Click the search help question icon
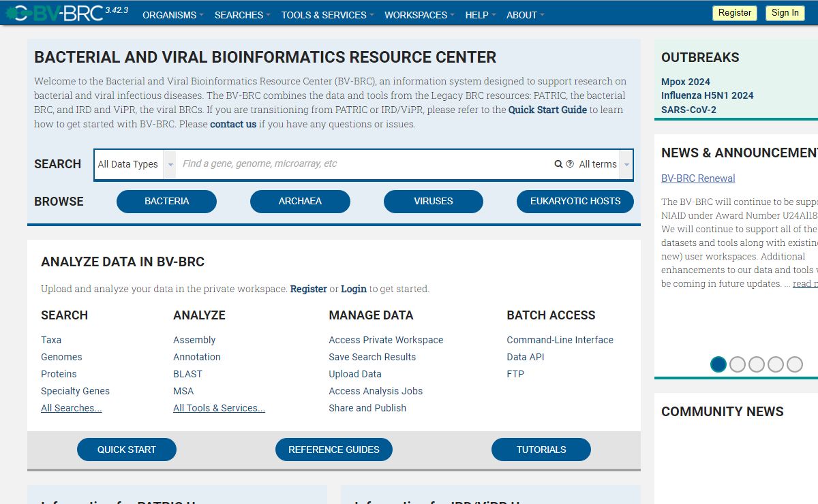 [x=570, y=164]
